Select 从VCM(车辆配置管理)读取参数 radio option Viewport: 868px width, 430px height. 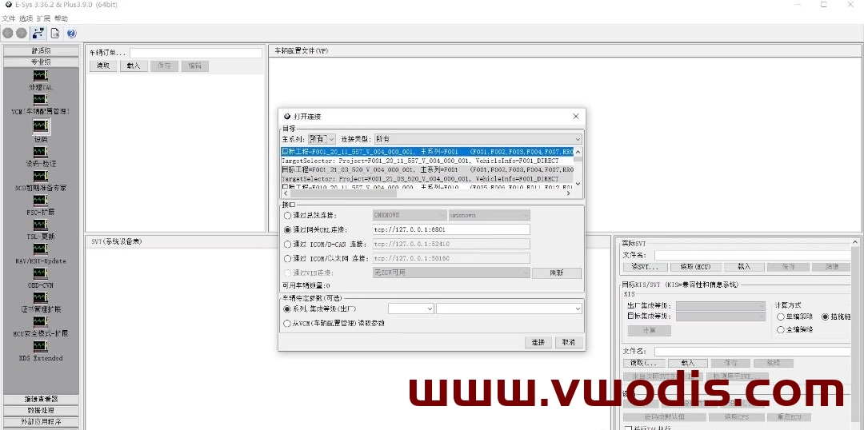[x=287, y=323]
